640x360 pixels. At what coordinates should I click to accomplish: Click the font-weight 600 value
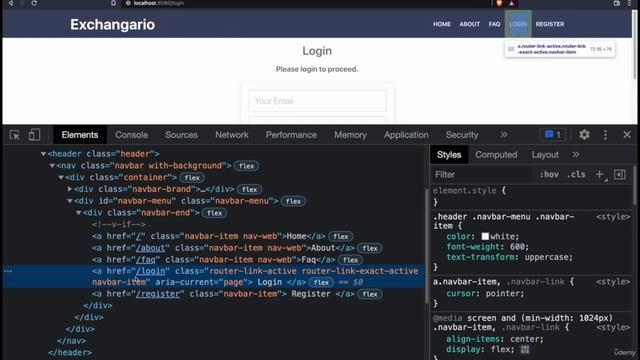(x=518, y=247)
